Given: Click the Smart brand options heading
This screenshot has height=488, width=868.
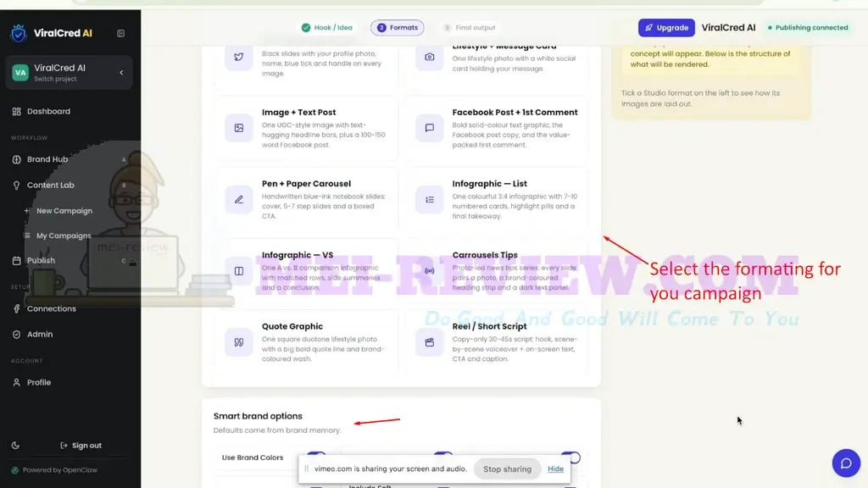Looking at the screenshot, I should pyautogui.click(x=258, y=416).
